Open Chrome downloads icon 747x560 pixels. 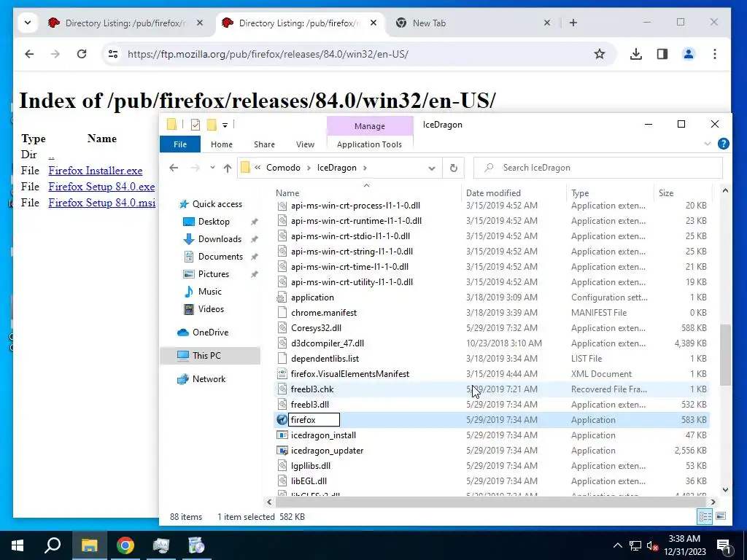coord(635,54)
